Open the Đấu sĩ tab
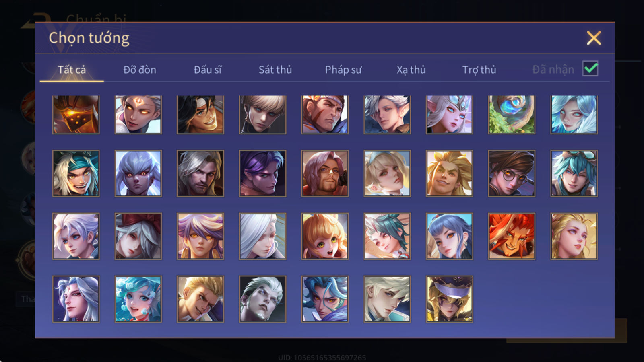 pos(208,70)
